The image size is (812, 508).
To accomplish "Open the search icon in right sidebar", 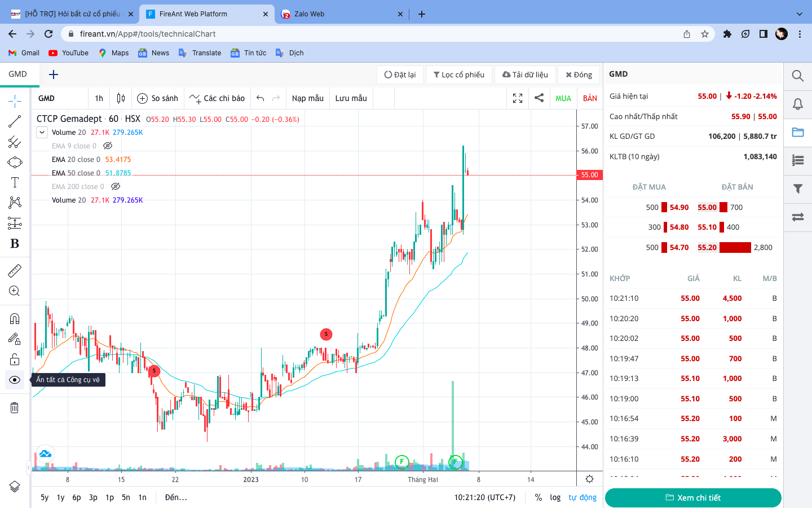I will pyautogui.click(x=798, y=76).
